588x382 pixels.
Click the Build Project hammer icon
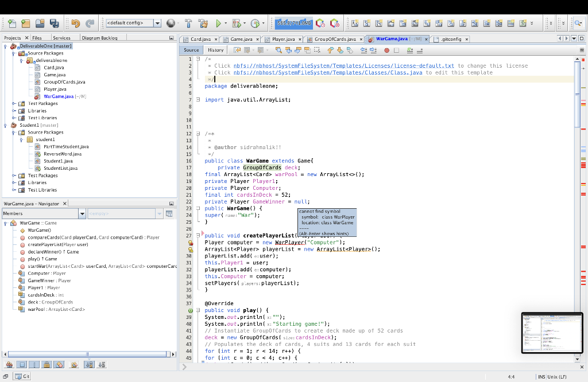(189, 24)
